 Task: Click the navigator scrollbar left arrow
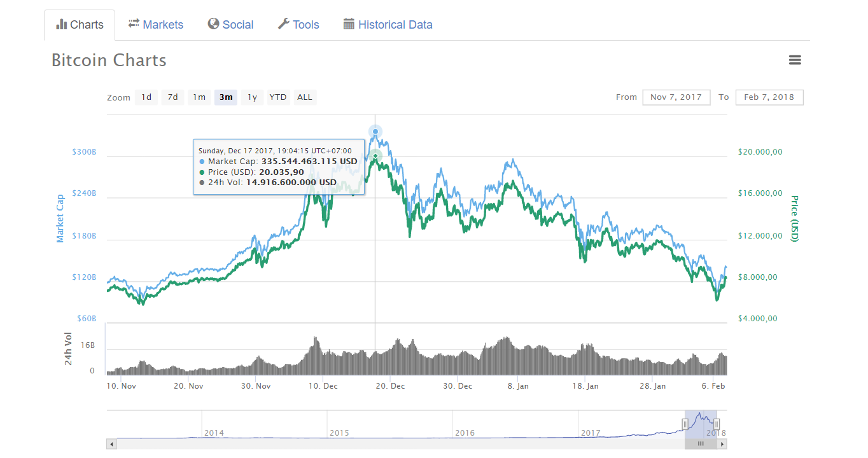pyautogui.click(x=111, y=444)
